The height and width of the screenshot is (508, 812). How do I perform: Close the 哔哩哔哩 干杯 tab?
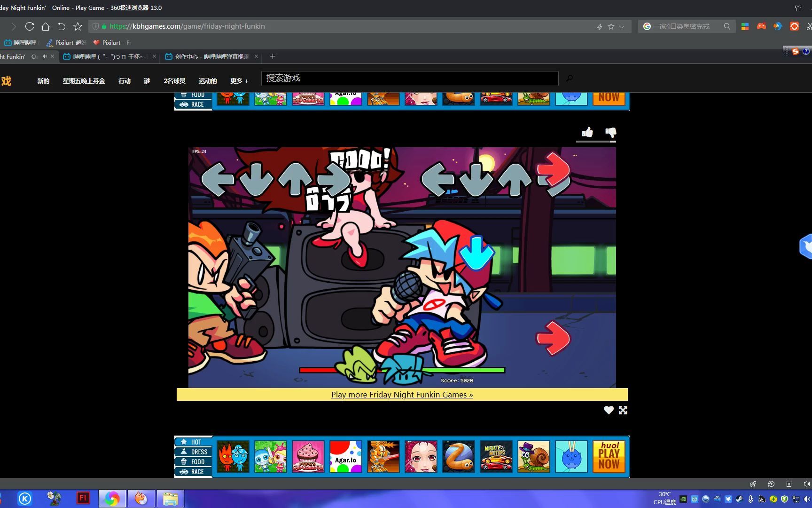click(x=154, y=56)
